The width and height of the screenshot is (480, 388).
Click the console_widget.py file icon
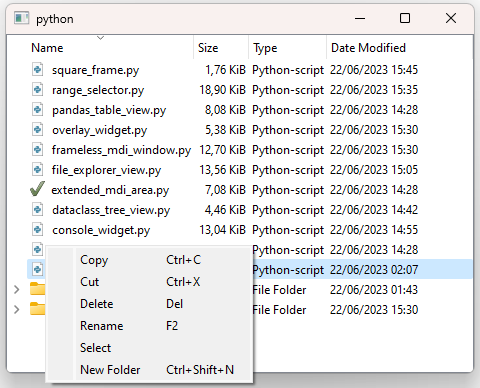coord(37,230)
